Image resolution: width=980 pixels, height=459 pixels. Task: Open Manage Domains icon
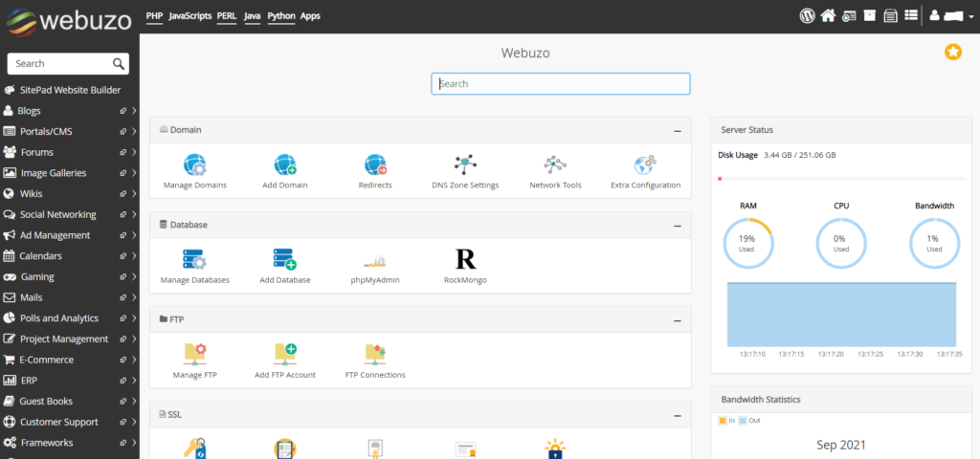pyautogui.click(x=194, y=164)
